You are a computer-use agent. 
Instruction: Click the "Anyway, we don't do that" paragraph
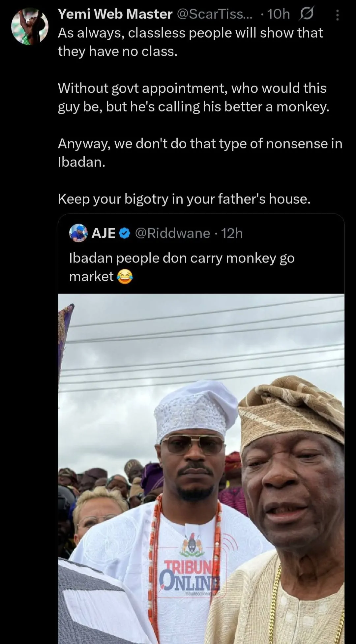(x=200, y=152)
